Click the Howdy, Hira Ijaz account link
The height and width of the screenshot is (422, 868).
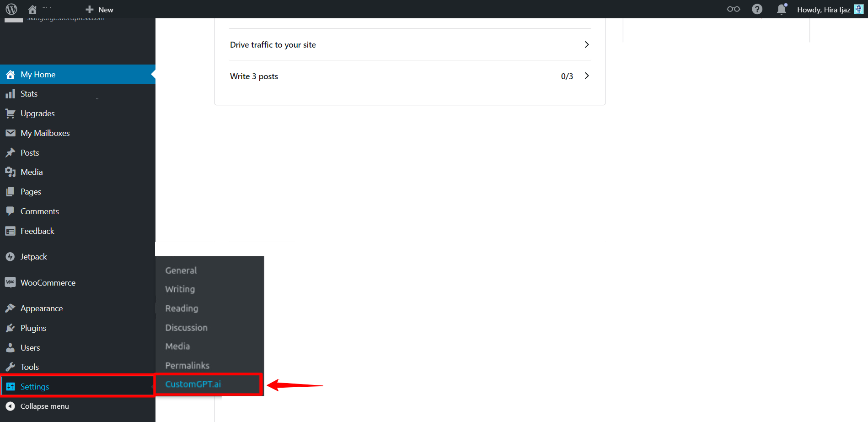[823, 10]
